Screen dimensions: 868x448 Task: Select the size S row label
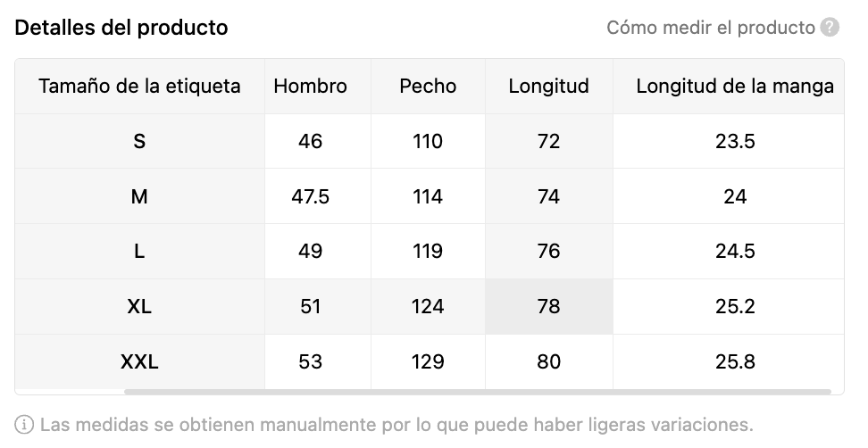pyautogui.click(x=139, y=142)
